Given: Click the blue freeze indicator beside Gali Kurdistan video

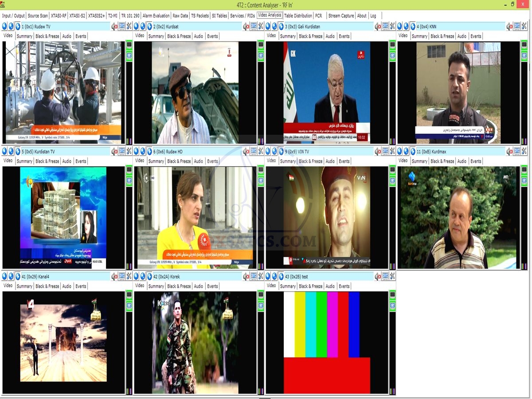Looking at the screenshot, I should (392, 55).
